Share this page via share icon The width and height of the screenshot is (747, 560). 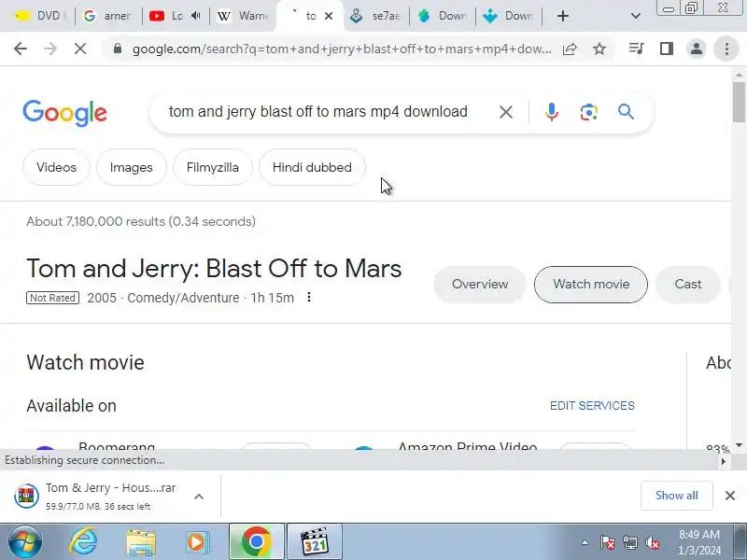(570, 49)
